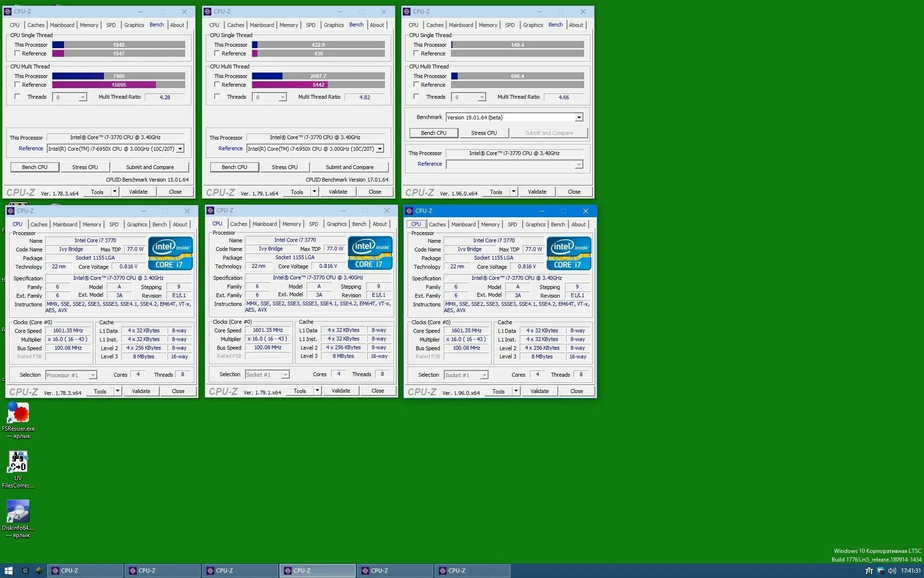Image resolution: width=924 pixels, height=578 pixels.
Task: Click Intel Core i7 logo in version 1.96.0 window
Action: click(x=568, y=253)
